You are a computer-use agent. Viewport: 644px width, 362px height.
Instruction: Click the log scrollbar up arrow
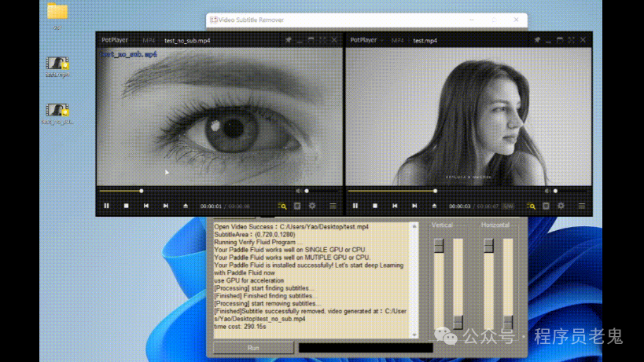414,226
